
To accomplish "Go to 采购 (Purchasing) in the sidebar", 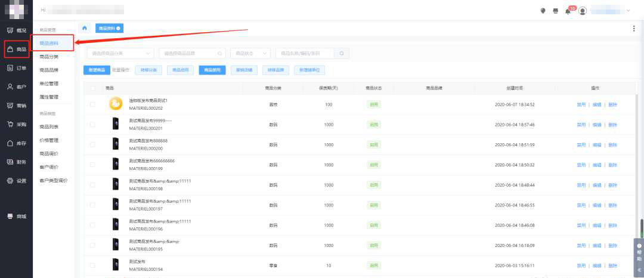I will point(17,124).
